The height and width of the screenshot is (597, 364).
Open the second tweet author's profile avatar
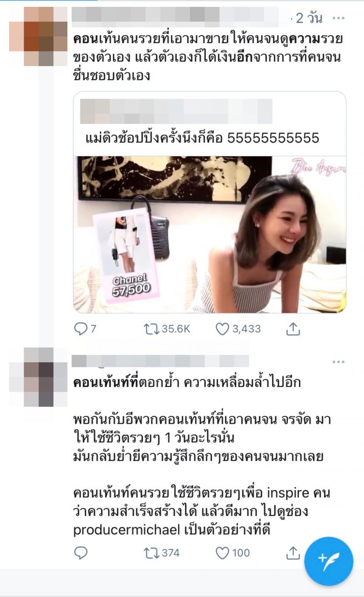[38, 377]
